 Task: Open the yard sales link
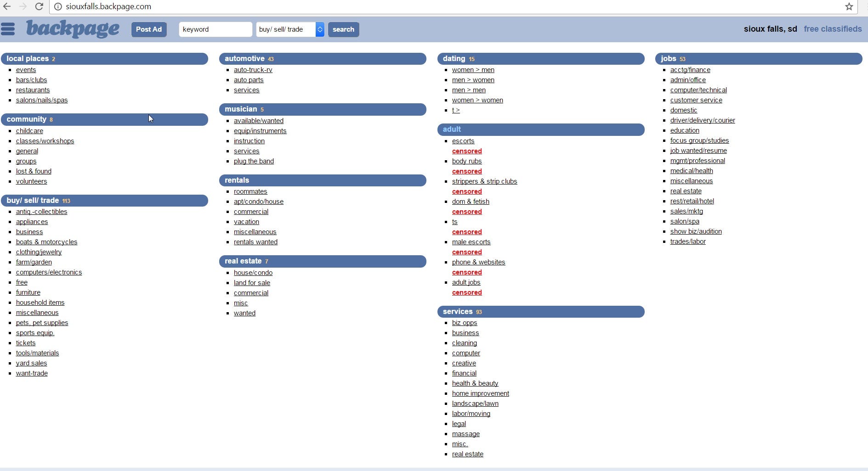tap(31, 363)
